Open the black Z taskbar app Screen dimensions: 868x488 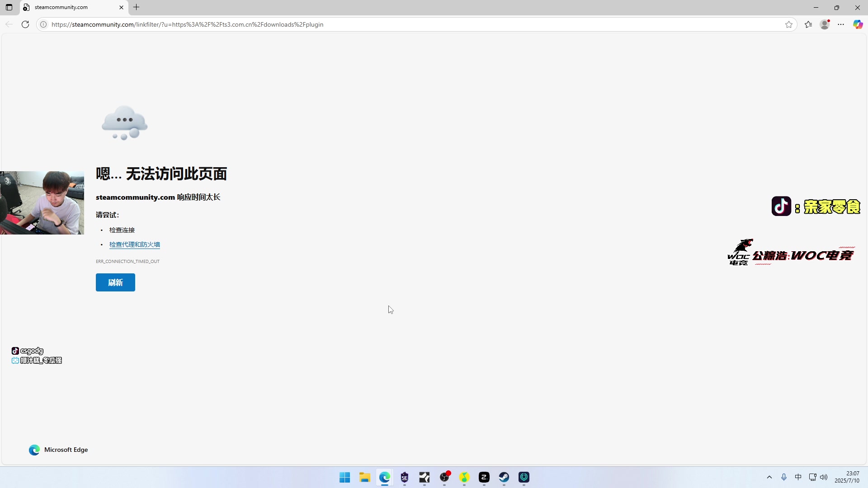tap(484, 477)
